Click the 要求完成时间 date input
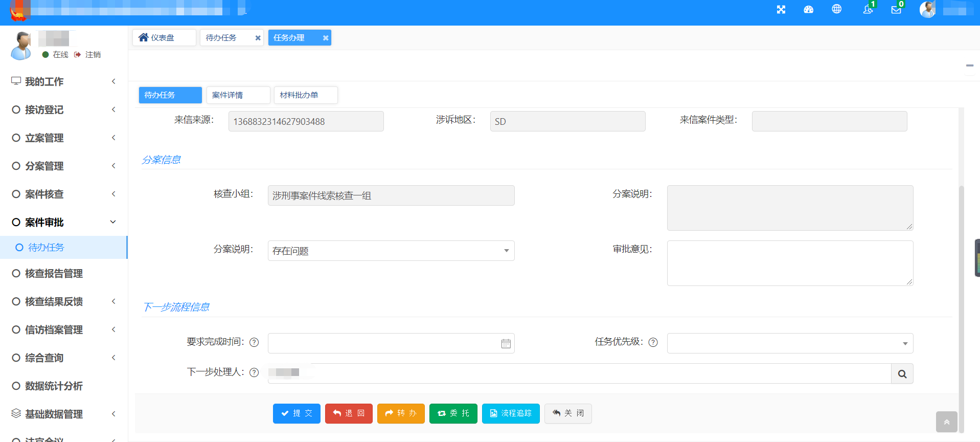980x442 pixels. point(391,343)
